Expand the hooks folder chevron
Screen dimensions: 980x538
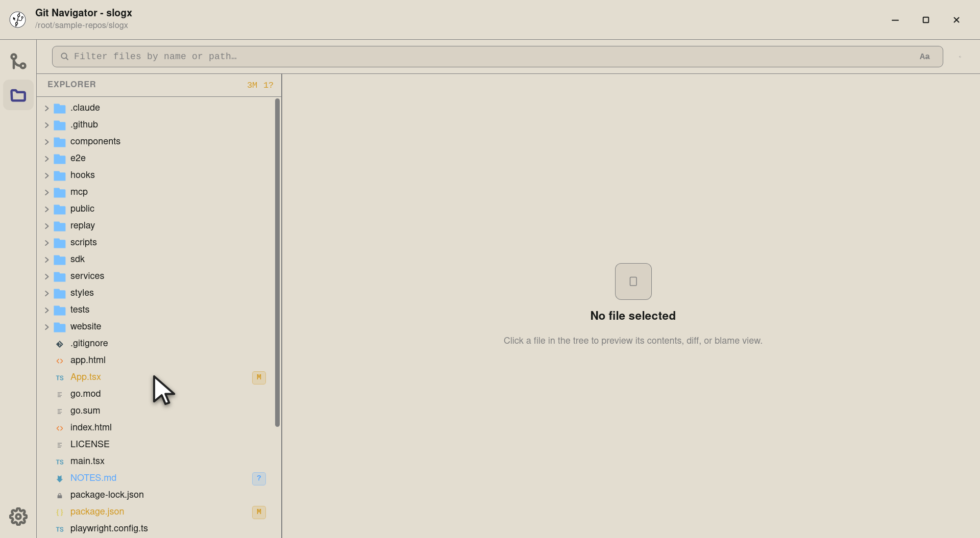[x=46, y=175]
